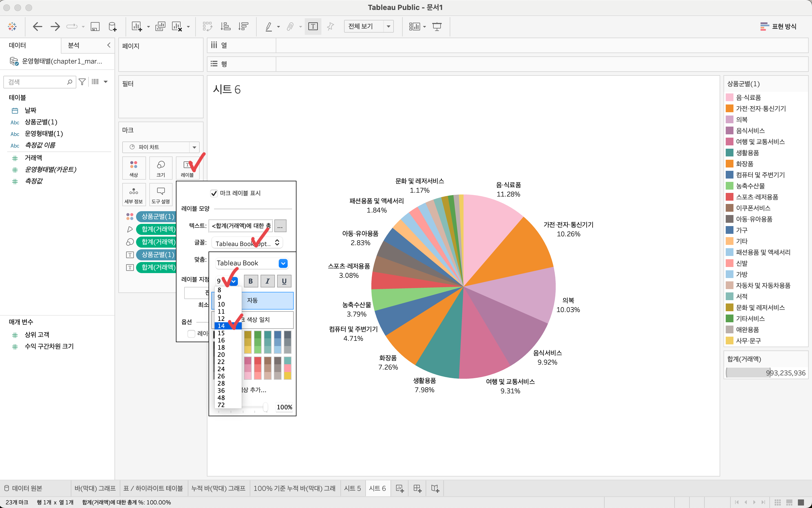Click the presentation mode icon
Image resolution: width=812 pixels, height=508 pixels.
click(x=437, y=27)
